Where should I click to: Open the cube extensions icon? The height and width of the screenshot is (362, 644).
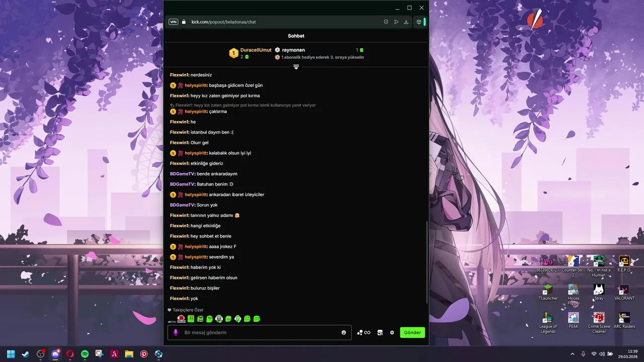click(x=419, y=22)
